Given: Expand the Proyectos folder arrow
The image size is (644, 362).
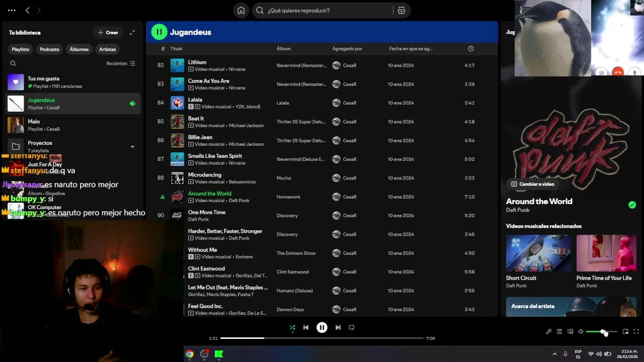Looking at the screenshot, I should [x=132, y=147].
